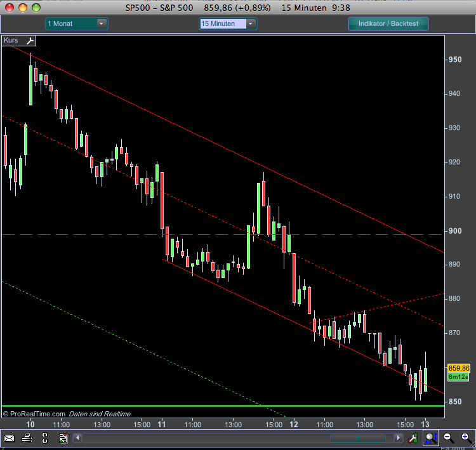This screenshot has height=450, width=476.
Task: Click the 870 price axis label
Action: coord(454,333)
